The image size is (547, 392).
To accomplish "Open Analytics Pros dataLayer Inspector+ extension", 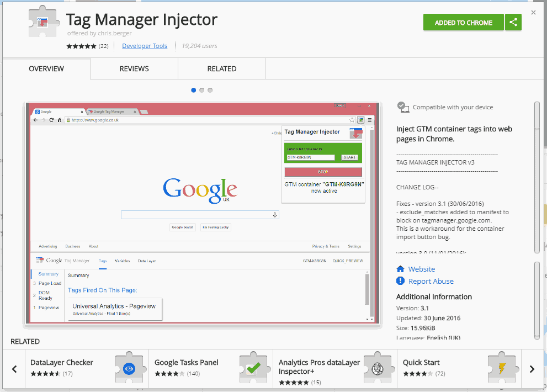I will (x=335, y=369).
